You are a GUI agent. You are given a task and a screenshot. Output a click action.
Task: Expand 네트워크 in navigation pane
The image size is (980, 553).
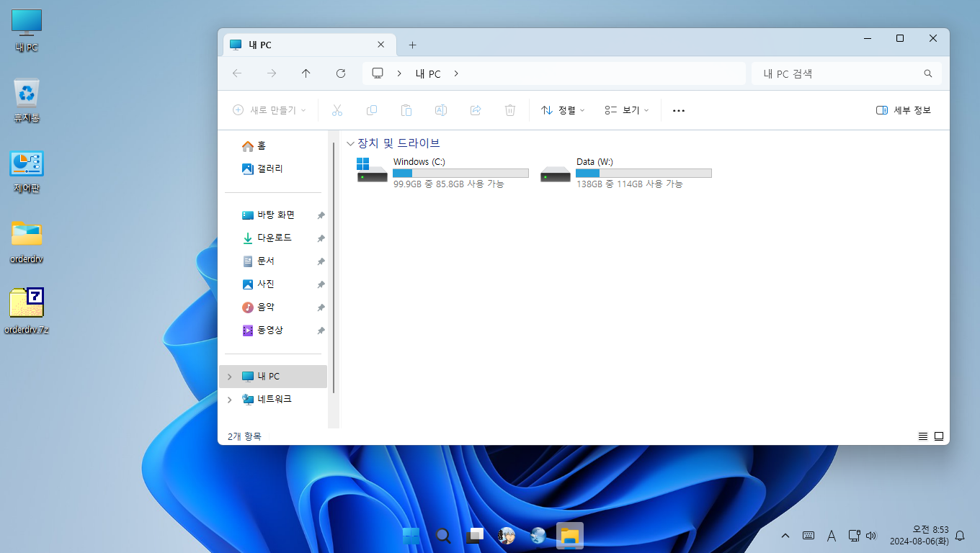click(230, 400)
